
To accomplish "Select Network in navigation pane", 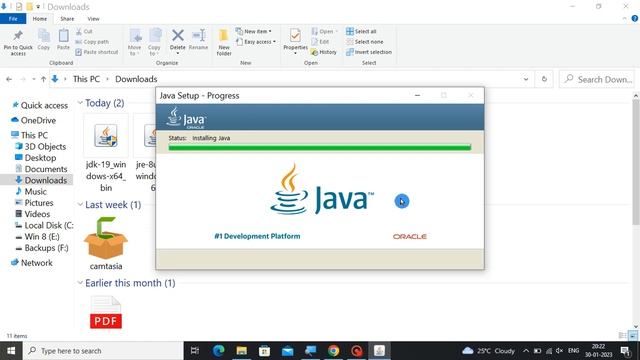I will pyautogui.click(x=32, y=263).
